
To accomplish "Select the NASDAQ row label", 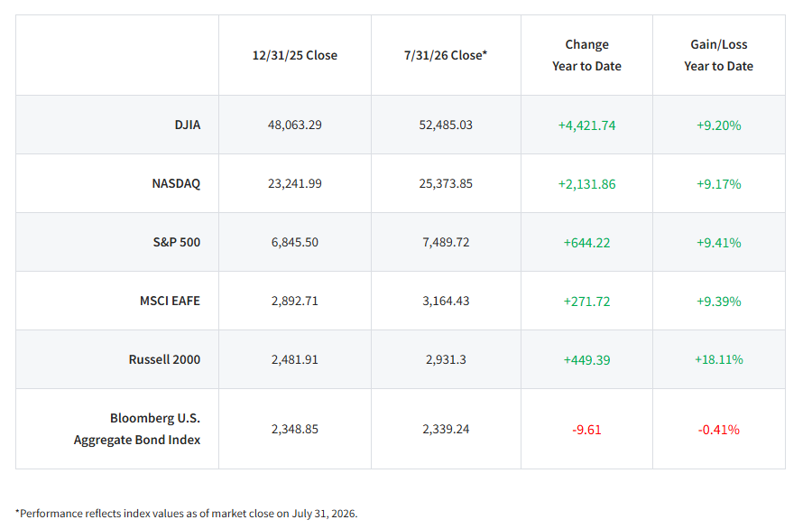I will coord(176,183).
